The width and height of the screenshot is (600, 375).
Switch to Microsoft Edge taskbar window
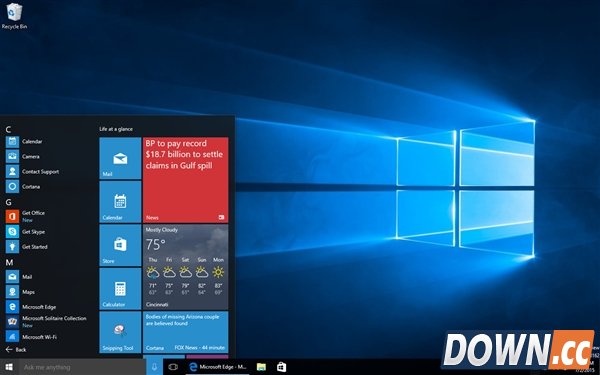click(x=218, y=367)
